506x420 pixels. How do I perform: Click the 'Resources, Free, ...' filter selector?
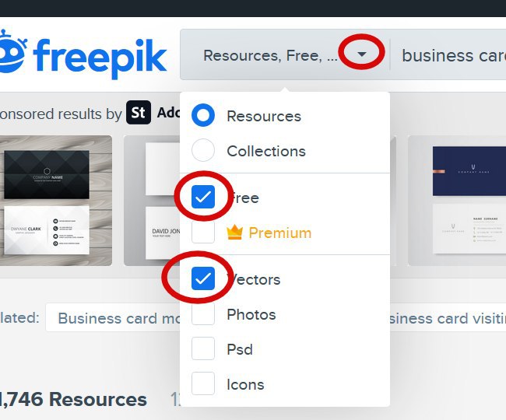285,54
